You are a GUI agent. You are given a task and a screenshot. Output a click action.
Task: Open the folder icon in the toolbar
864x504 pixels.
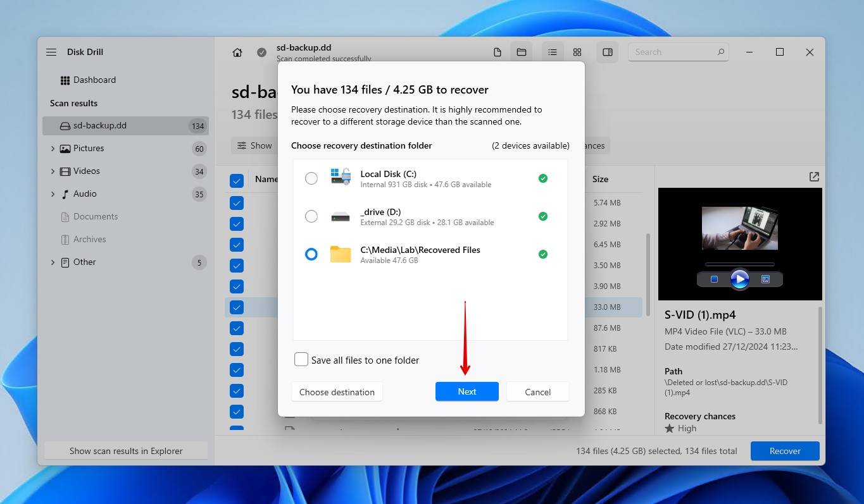[x=521, y=52]
